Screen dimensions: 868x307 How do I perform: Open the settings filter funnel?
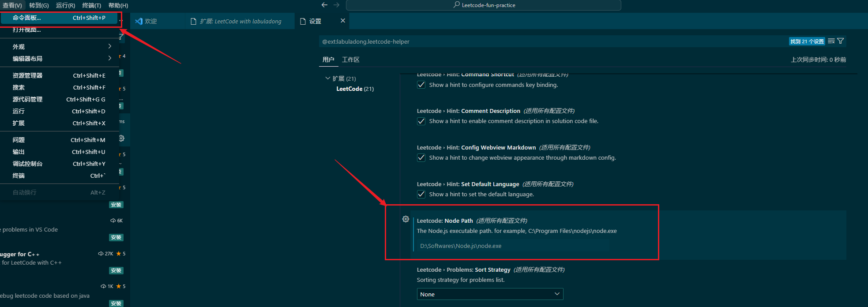point(841,41)
